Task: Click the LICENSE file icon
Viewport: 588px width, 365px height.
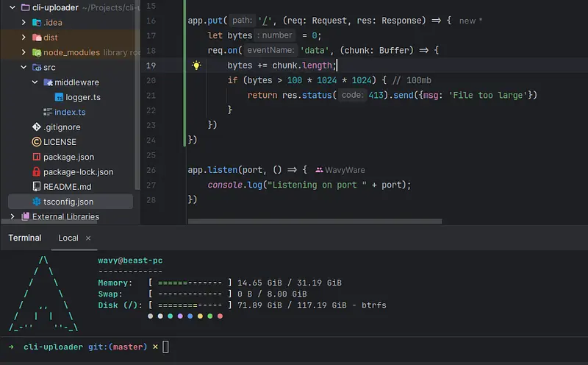Action: (x=36, y=142)
